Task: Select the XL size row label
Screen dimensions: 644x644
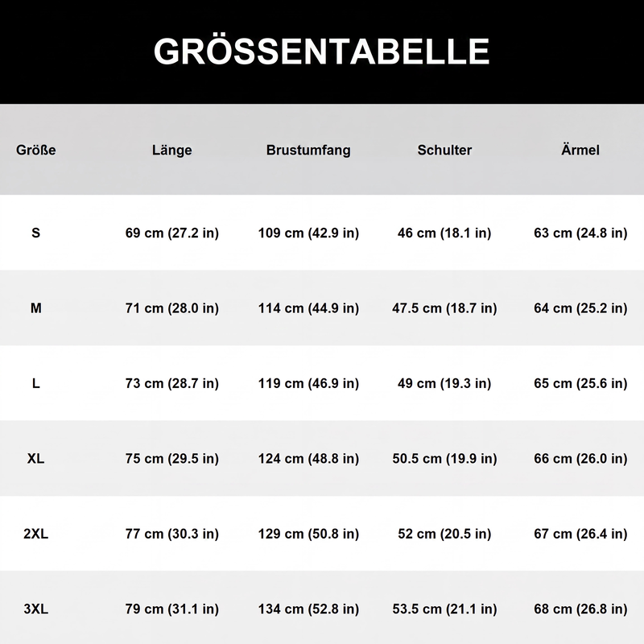Action: pos(35,458)
